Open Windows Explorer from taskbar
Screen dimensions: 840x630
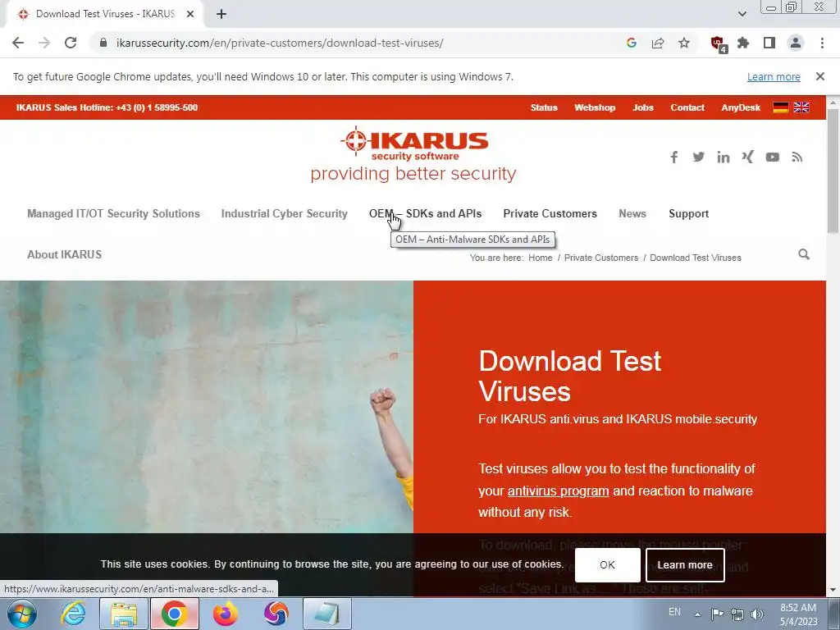point(124,614)
